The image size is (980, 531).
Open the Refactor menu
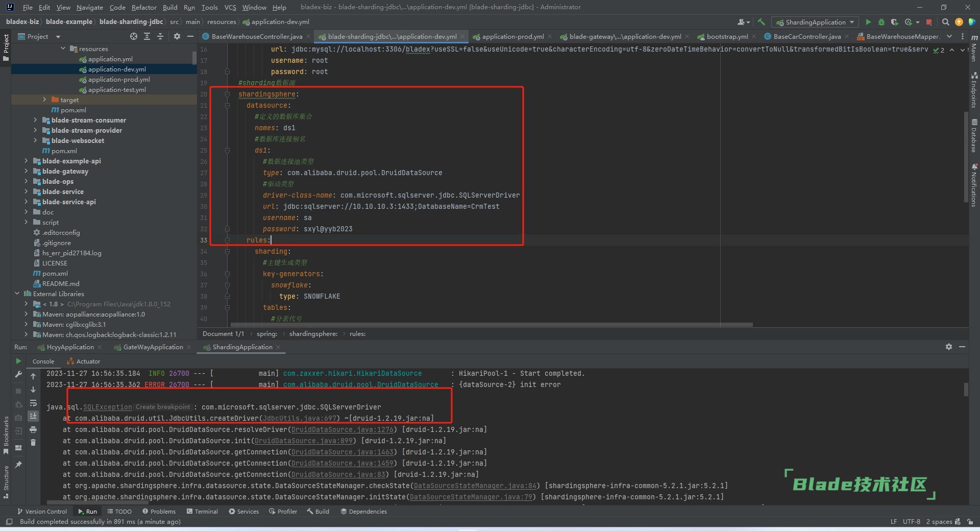(144, 7)
